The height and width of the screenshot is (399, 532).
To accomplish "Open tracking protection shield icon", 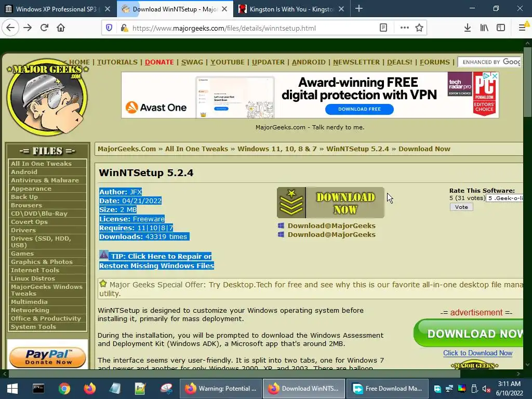I will (109, 28).
